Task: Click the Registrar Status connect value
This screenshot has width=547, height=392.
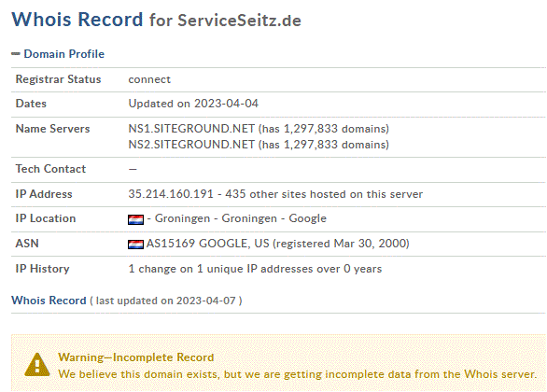Action: click(x=149, y=79)
